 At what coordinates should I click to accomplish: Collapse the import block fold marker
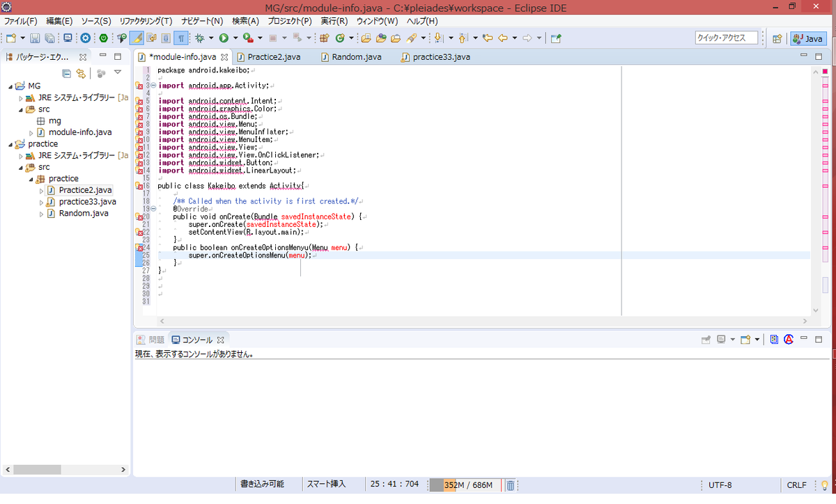click(153, 86)
